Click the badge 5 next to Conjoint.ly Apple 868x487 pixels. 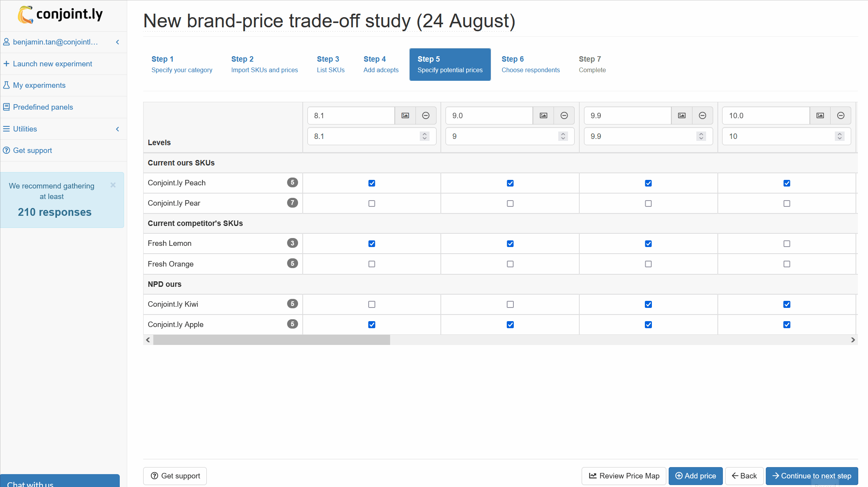coord(293,324)
